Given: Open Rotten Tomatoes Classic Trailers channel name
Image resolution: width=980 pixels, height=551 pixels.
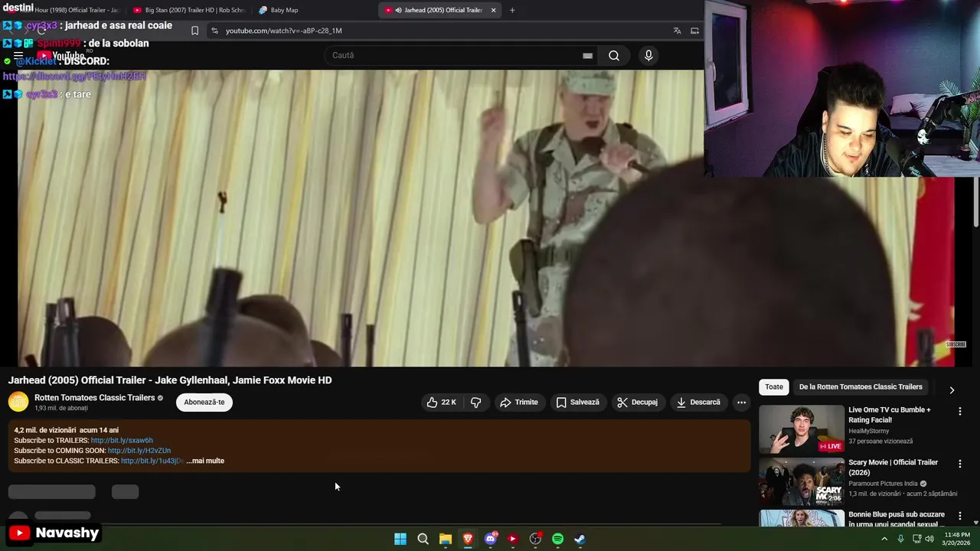Looking at the screenshot, I should point(95,398).
